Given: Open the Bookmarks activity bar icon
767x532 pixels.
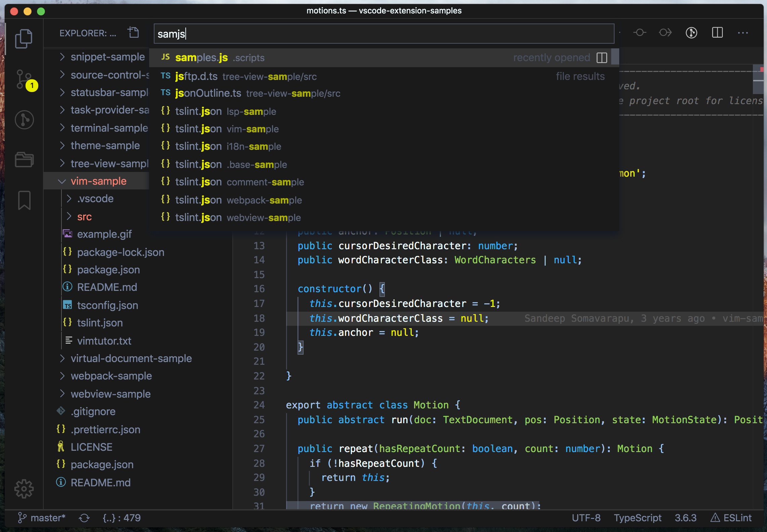Looking at the screenshot, I should 24,200.
